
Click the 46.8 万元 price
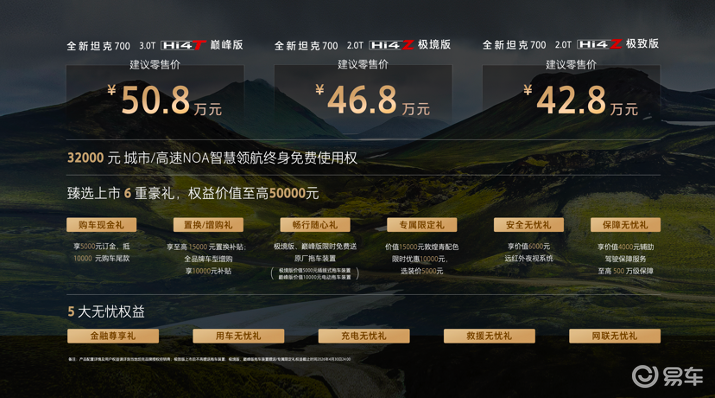point(373,100)
